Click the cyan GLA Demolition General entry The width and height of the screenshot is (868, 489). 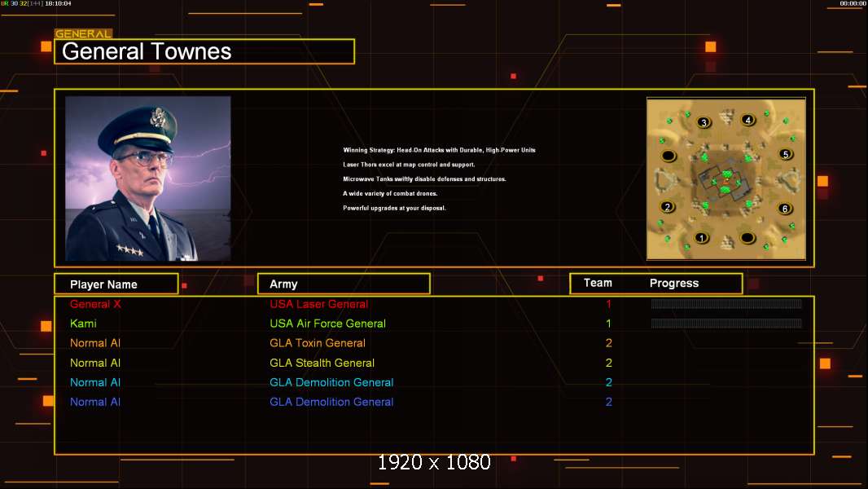click(331, 382)
